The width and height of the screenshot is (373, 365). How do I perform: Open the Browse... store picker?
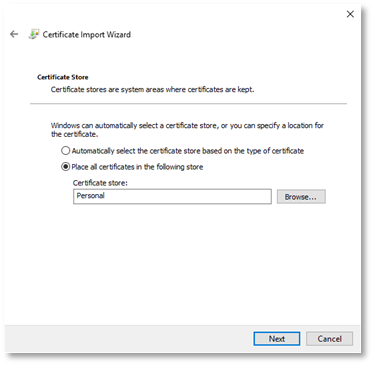301,197
